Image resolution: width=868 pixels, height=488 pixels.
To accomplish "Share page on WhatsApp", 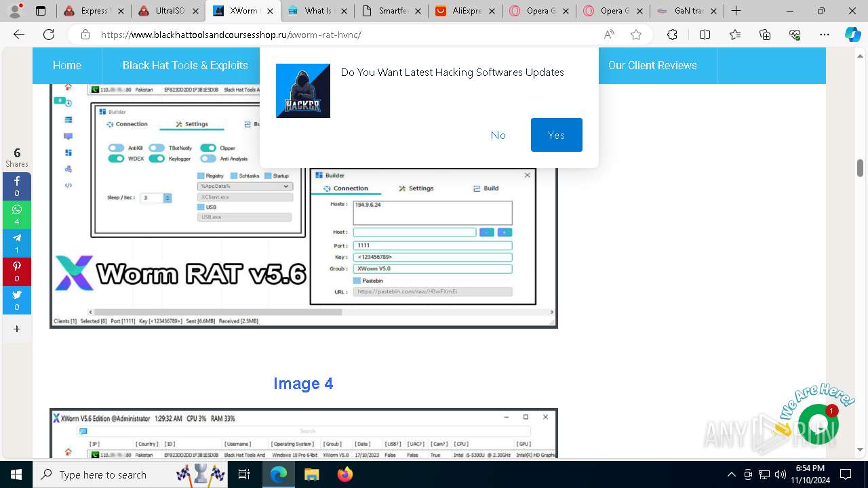I will 17,215.
